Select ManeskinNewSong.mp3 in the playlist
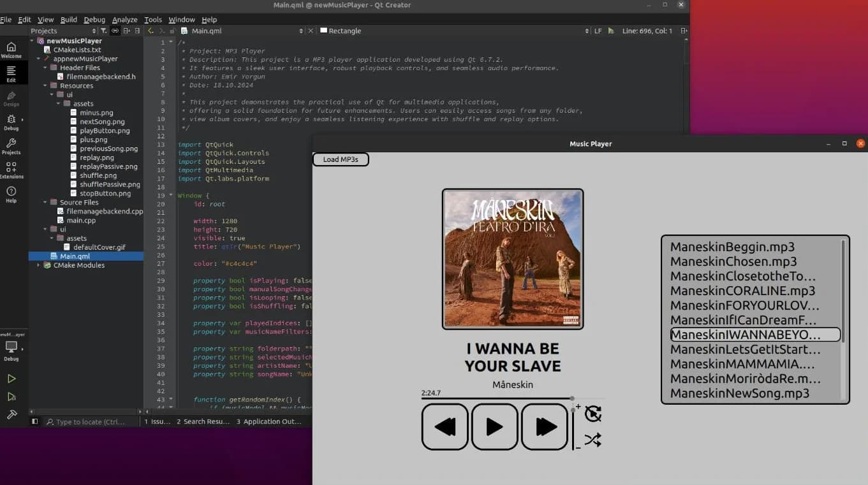The image size is (868, 485). click(x=755, y=393)
